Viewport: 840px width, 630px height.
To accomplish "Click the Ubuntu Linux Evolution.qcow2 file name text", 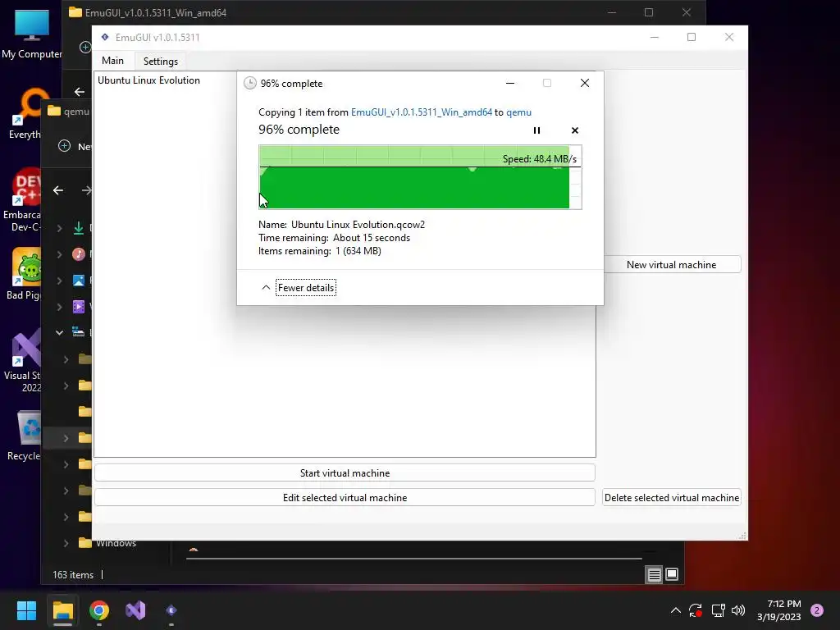I will (358, 225).
